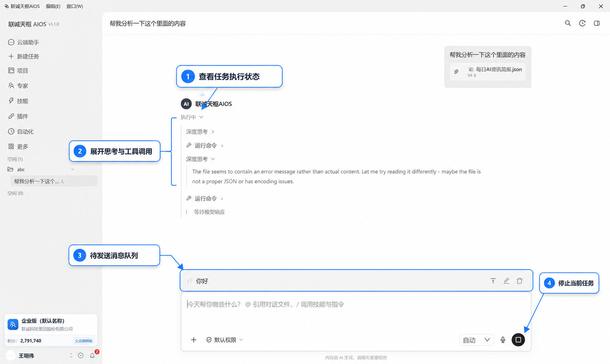The image size is (610, 364).
Task: Collapse the 执行中 status section
Action: [x=192, y=117]
